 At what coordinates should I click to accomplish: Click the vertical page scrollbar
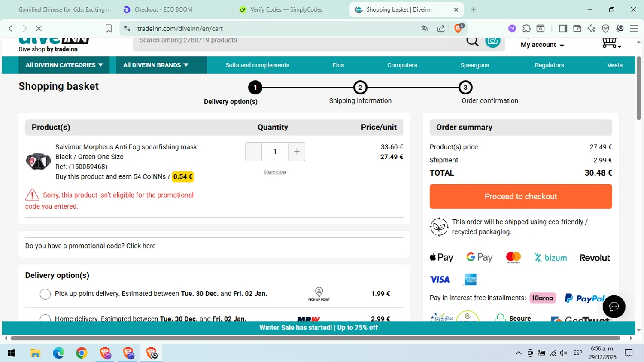(639, 88)
